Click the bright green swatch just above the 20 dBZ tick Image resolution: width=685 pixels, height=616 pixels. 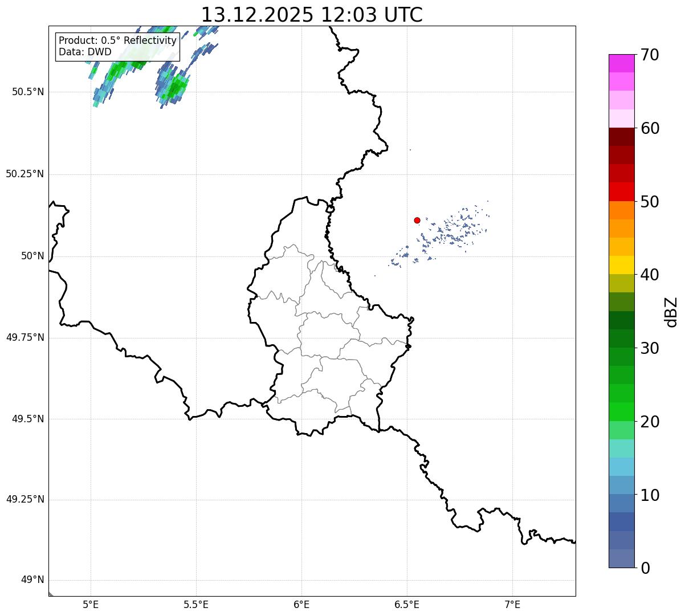click(x=621, y=412)
